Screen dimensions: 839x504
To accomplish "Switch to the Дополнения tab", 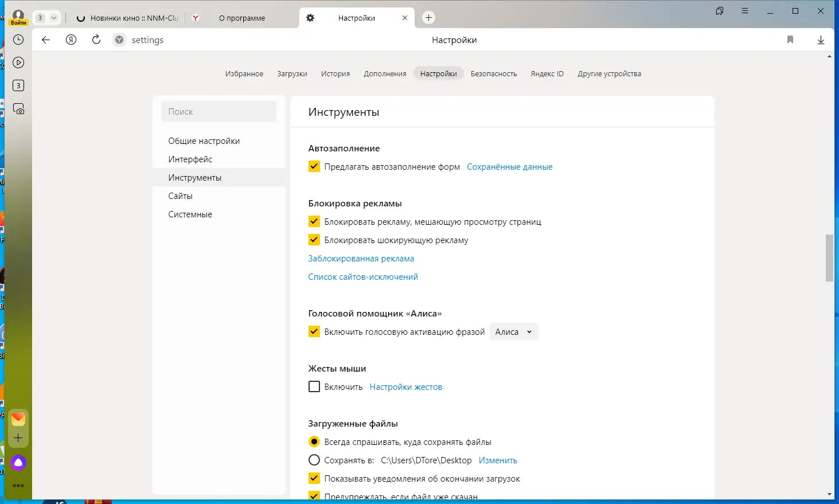I will 385,74.
